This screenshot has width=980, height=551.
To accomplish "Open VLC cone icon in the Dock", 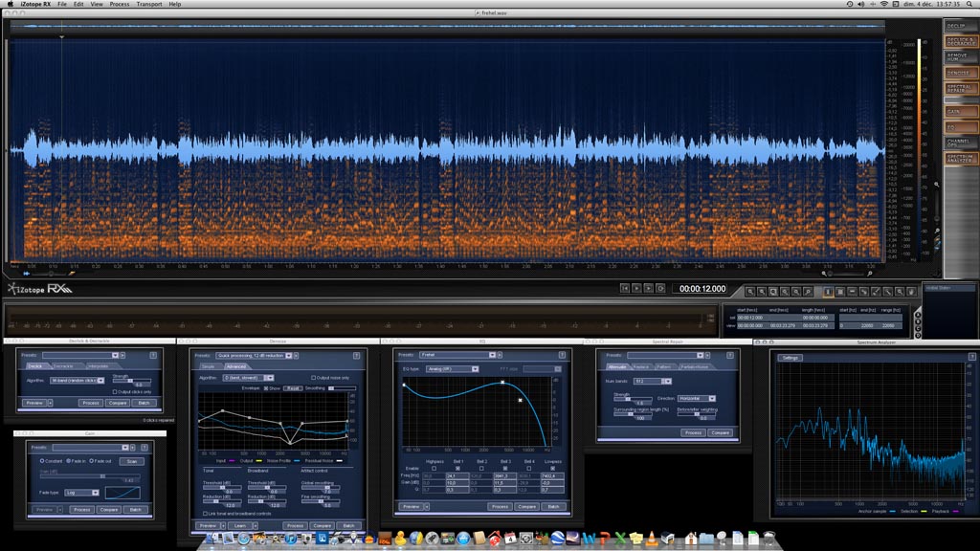I will point(651,539).
